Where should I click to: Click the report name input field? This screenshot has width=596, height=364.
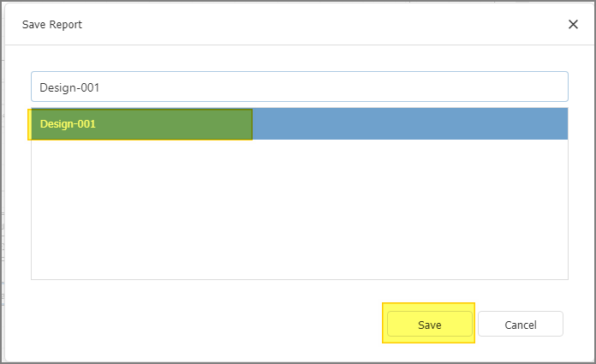(300, 87)
